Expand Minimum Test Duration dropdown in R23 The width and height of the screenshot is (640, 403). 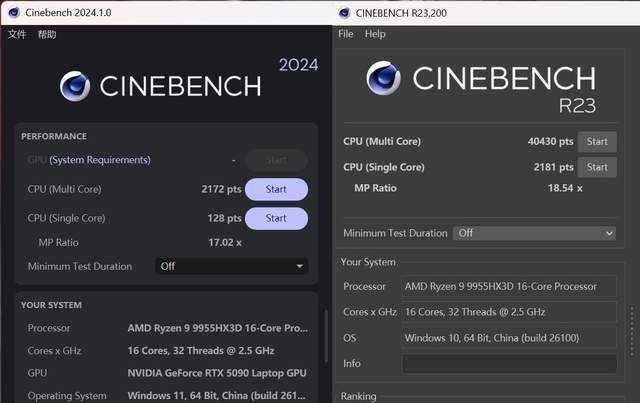(x=534, y=233)
